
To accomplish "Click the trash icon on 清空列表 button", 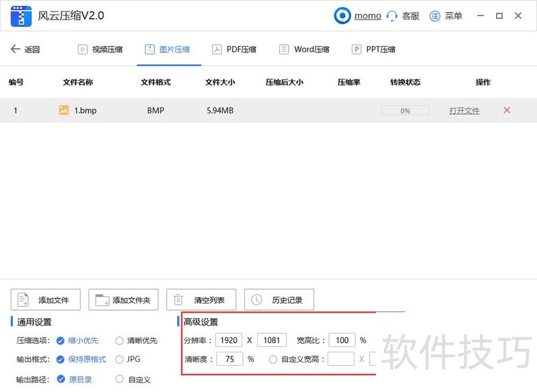I will [x=179, y=299].
